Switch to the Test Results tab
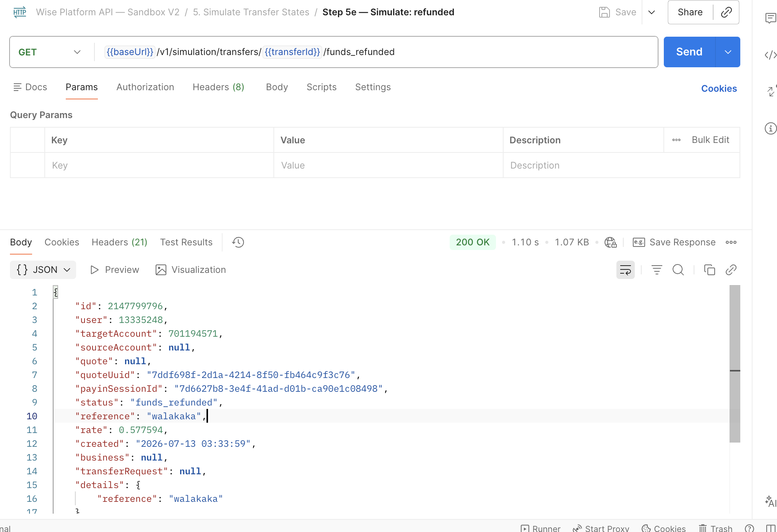This screenshot has height=532, width=777. click(186, 242)
